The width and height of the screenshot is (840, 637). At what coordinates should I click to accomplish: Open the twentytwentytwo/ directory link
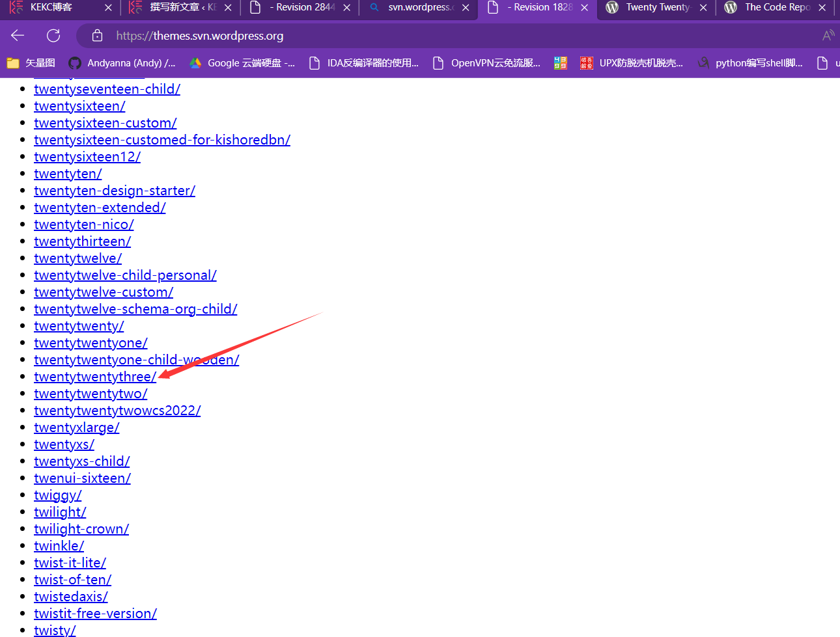pos(91,394)
